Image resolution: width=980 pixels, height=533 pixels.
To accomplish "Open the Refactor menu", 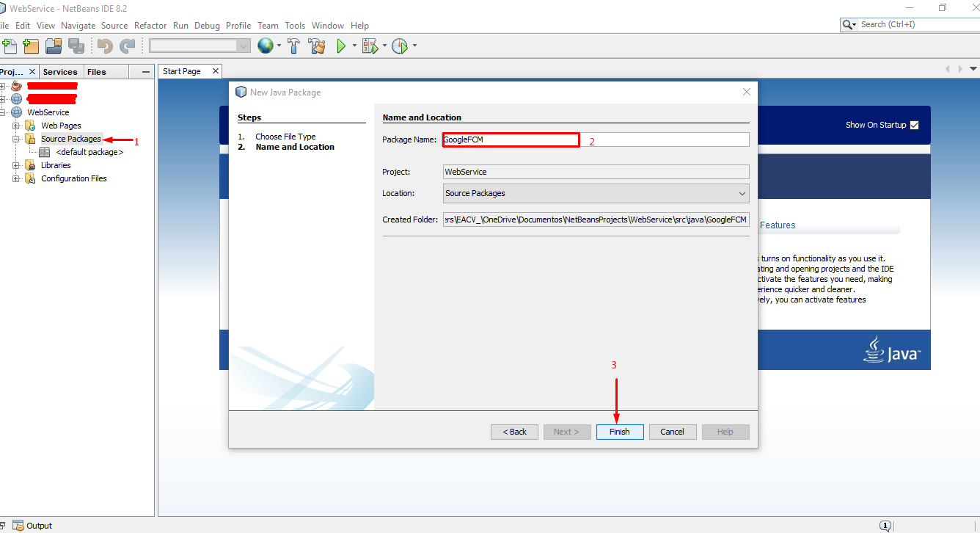I will point(150,25).
